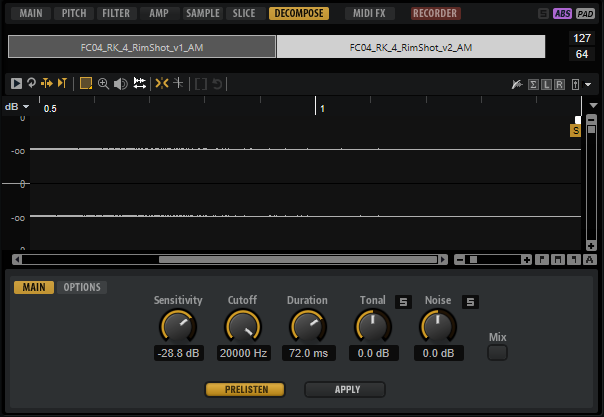This screenshot has height=417, width=604.
Task: Click the A auto zoom icon
Action: pyautogui.click(x=589, y=260)
